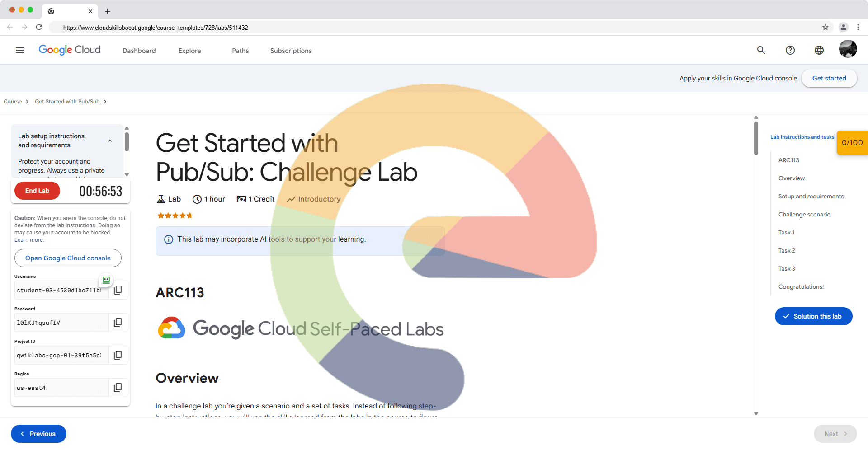Click the Learn more link
The height and width of the screenshot is (450, 868).
pyautogui.click(x=29, y=240)
